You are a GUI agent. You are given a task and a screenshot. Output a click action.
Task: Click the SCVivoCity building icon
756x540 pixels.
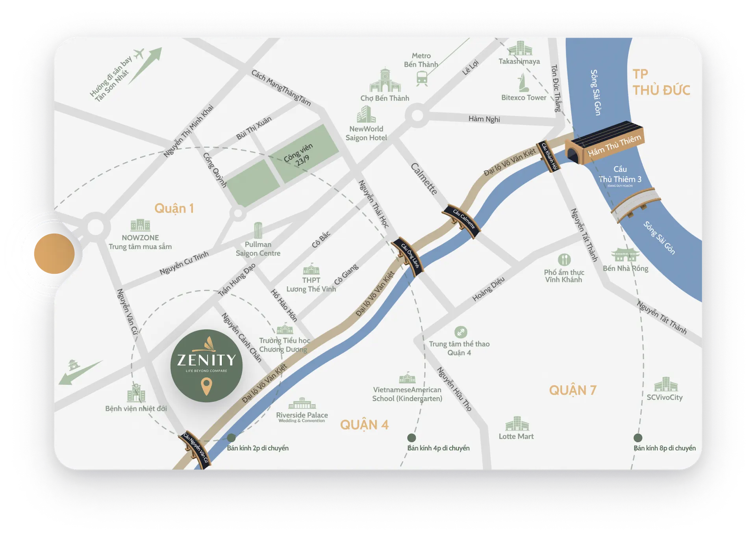click(x=666, y=384)
